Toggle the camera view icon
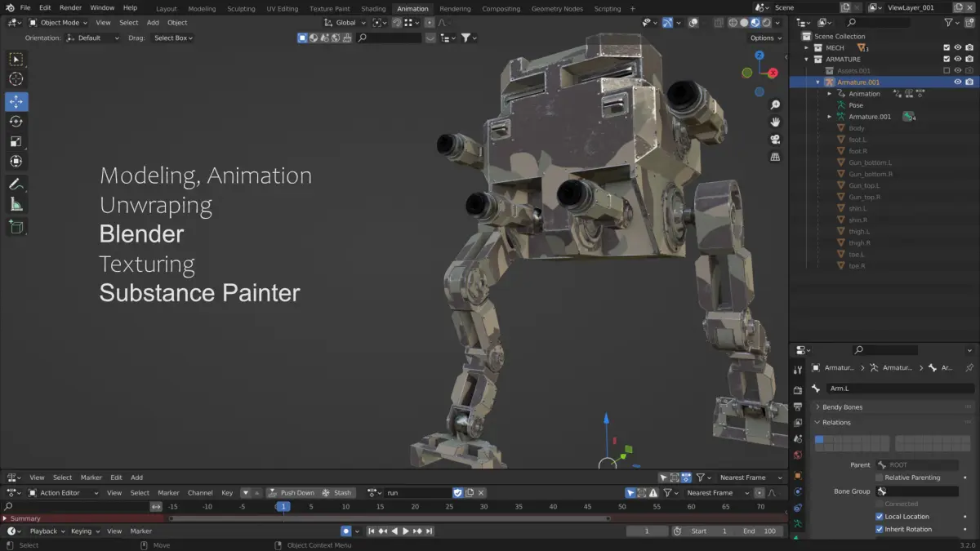Image resolution: width=980 pixels, height=551 pixels. (775, 139)
